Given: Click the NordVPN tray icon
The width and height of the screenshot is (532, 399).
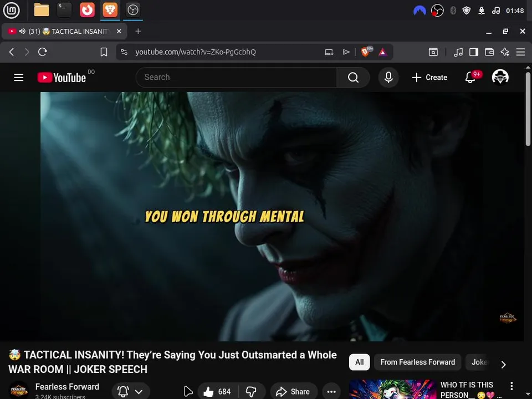Looking at the screenshot, I should pyautogui.click(x=420, y=11).
